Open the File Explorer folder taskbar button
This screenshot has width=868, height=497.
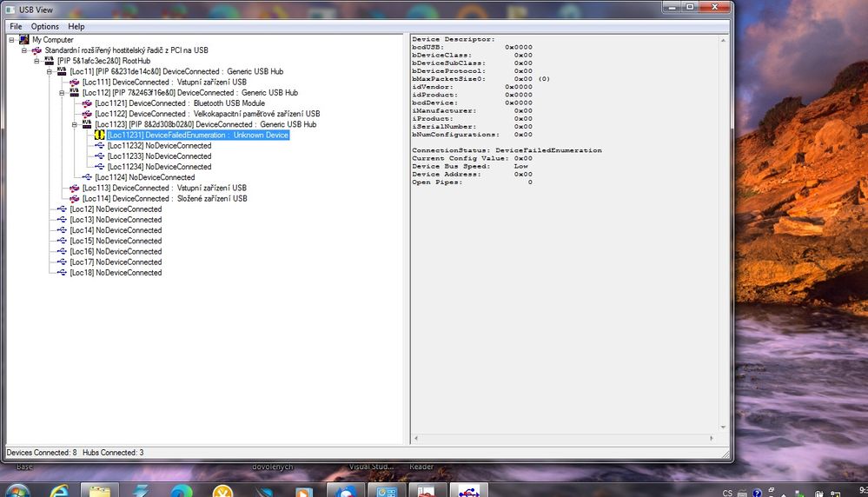click(x=100, y=490)
